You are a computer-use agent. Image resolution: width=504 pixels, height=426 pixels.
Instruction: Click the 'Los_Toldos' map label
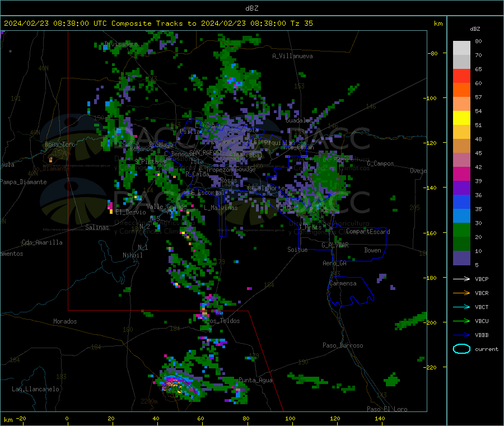point(223,321)
